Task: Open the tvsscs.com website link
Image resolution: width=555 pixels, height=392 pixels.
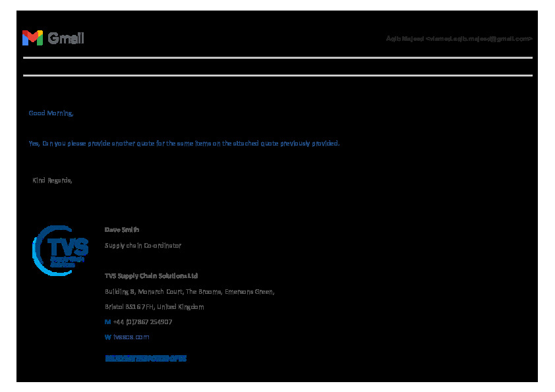Action: pyautogui.click(x=131, y=337)
